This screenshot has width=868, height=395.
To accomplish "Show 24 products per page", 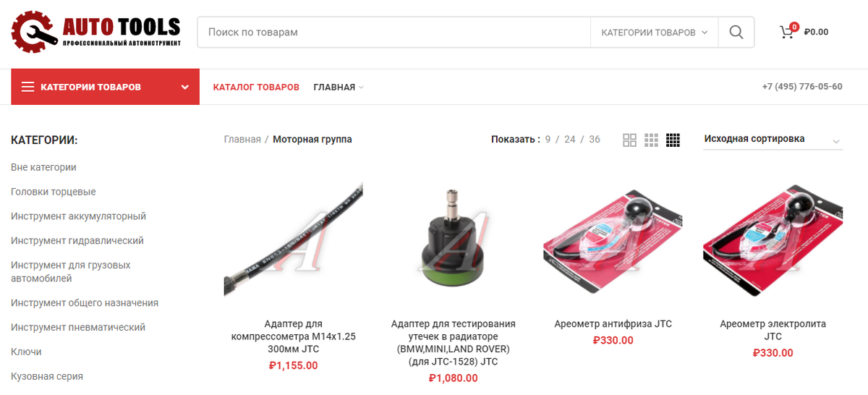I will pyautogui.click(x=570, y=140).
